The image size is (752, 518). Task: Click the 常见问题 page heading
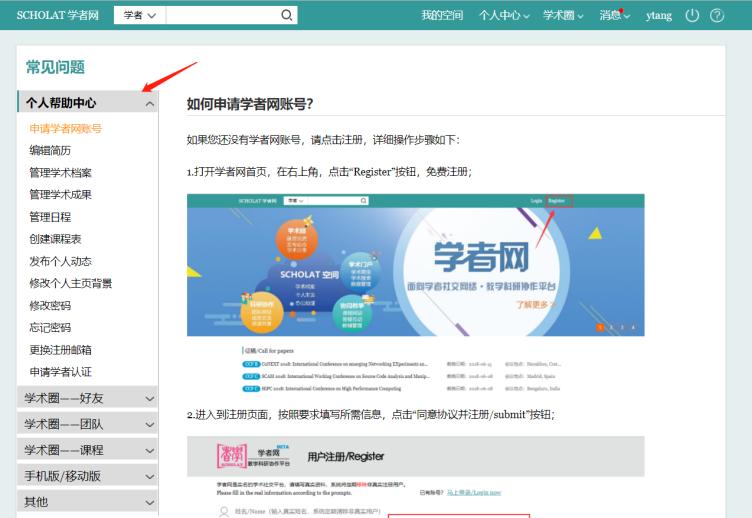pos(55,67)
